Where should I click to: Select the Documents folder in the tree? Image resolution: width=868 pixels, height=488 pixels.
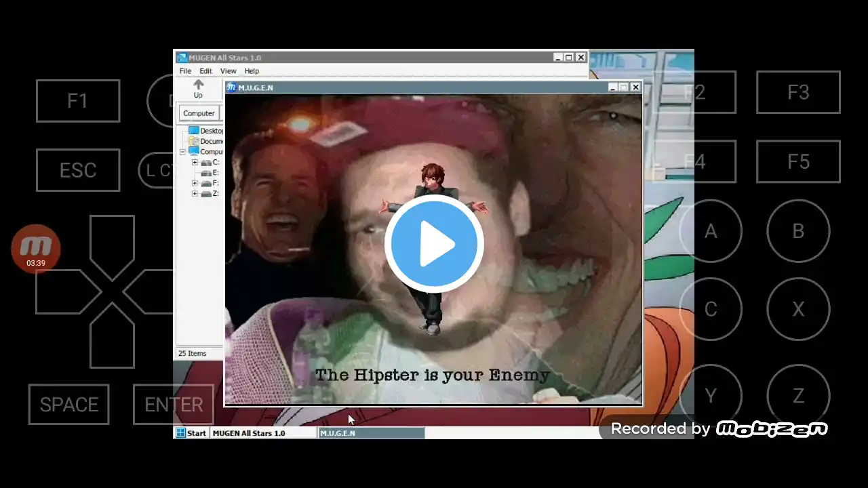(x=206, y=141)
